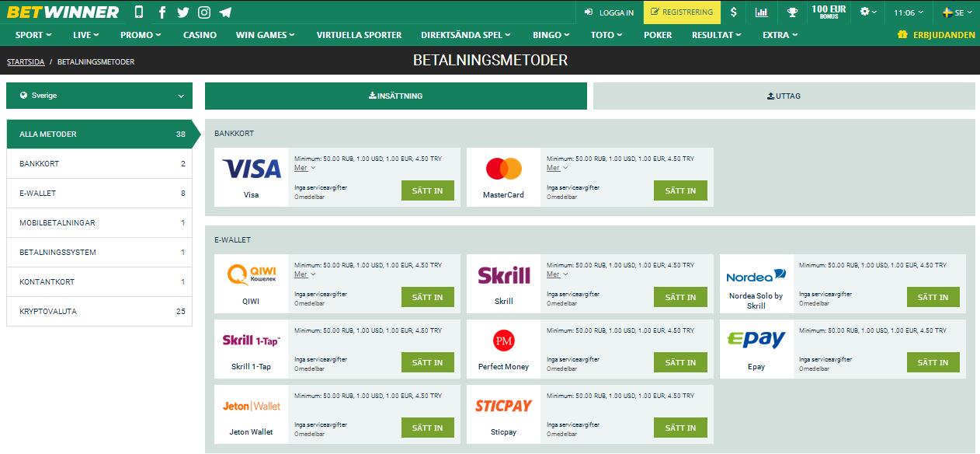Image resolution: width=980 pixels, height=454 pixels.
Task: Open the statistics bar chart icon
Action: (762, 12)
